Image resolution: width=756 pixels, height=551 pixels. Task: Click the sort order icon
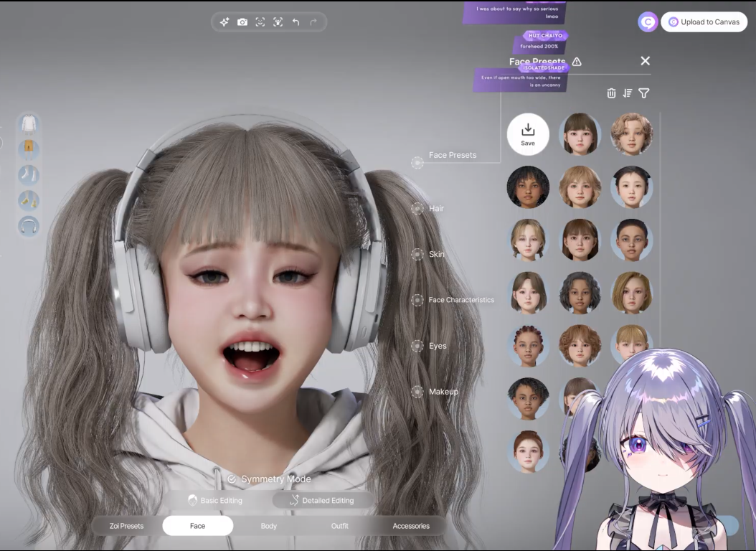pyautogui.click(x=628, y=93)
